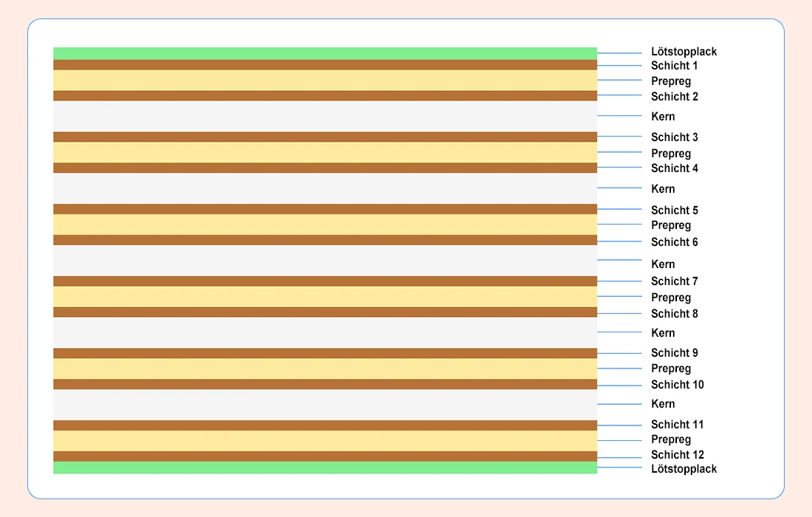This screenshot has width=812, height=517.
Task: Select the green bottom solder mask band
Action: pyautogui.click(x=325, y=468)
